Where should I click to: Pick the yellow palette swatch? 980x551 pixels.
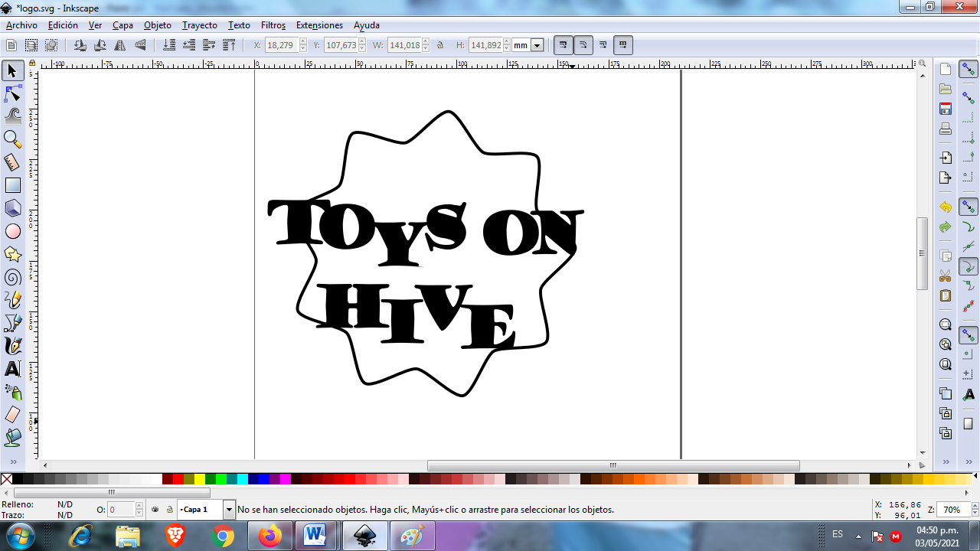200,479
